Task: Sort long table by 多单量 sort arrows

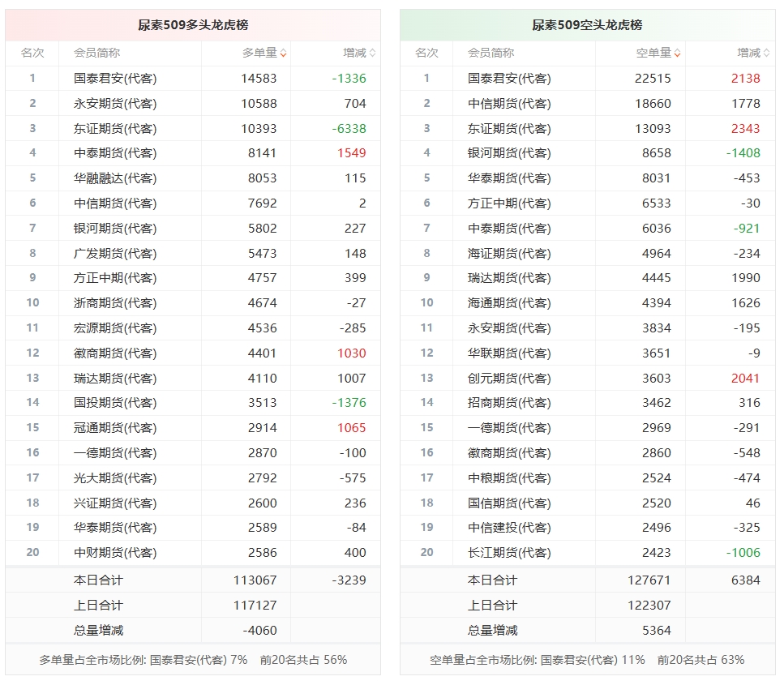Action: pos(283,53)
